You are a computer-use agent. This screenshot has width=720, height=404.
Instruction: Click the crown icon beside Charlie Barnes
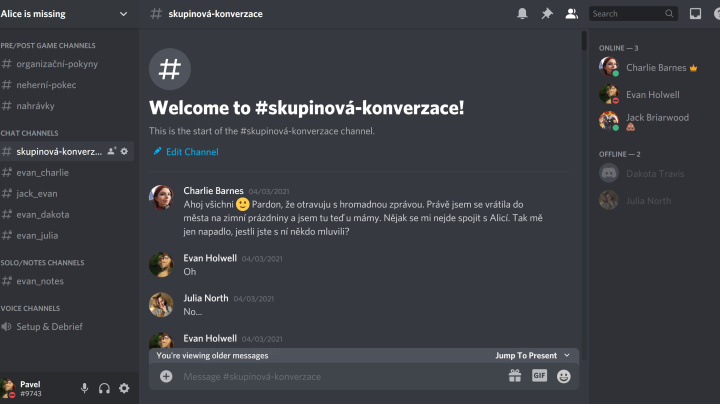[x=693, y=68]
